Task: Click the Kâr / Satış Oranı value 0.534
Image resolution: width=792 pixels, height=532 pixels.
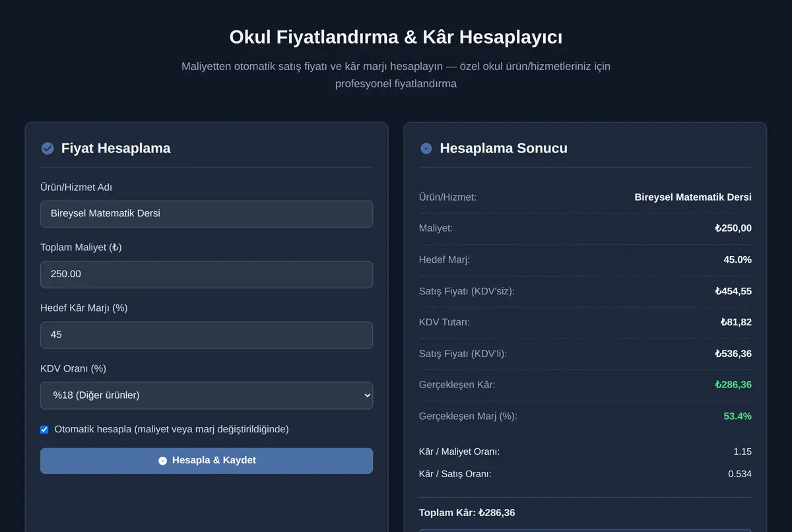Action: (x=740, y=474)
